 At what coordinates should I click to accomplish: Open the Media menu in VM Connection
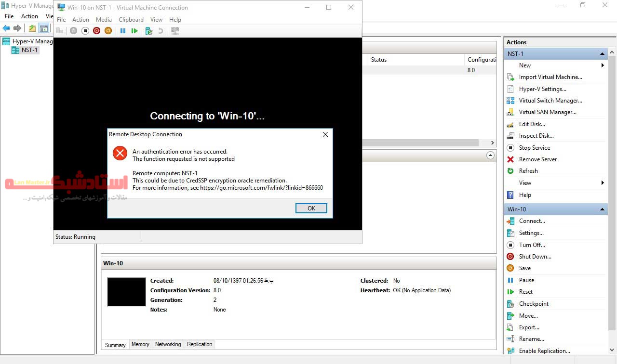(x=104, y=20)
